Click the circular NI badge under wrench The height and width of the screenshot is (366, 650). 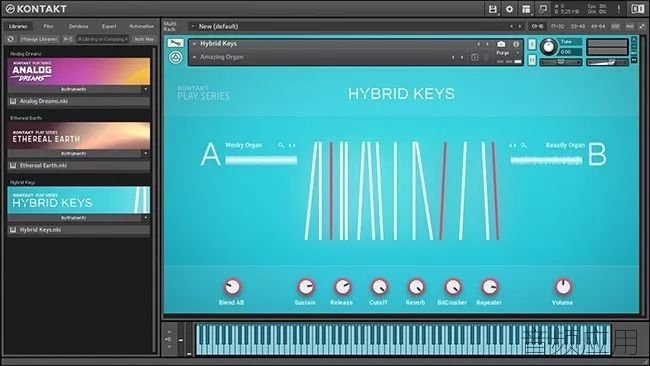(x=175, y=57)
